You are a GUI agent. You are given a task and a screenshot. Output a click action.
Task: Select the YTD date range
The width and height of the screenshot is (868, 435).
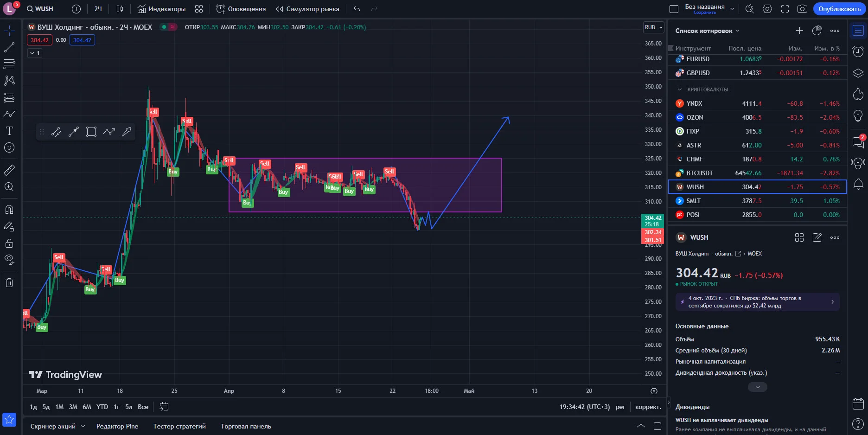pyautogui.click(x=102, y=407)
